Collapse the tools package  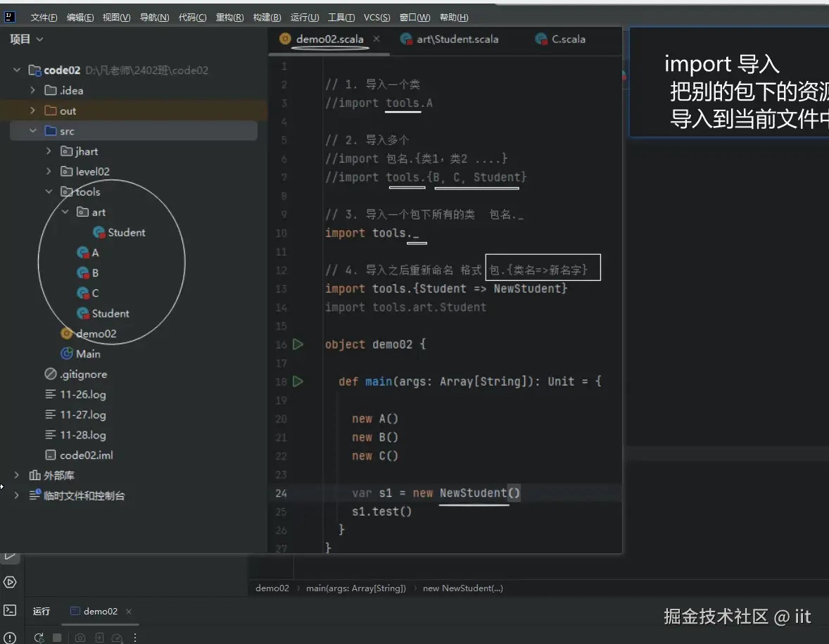pyautogui.click(x=49, y=191)
